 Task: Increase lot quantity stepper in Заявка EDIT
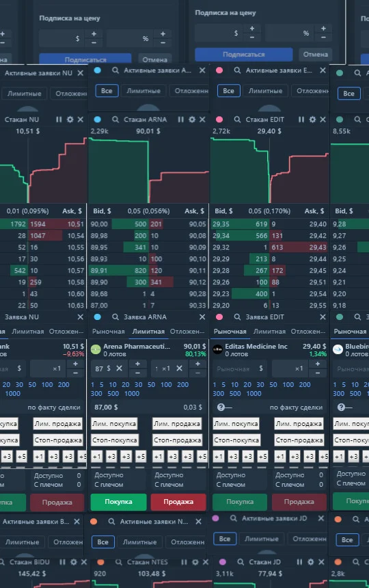tap(317, 364)
